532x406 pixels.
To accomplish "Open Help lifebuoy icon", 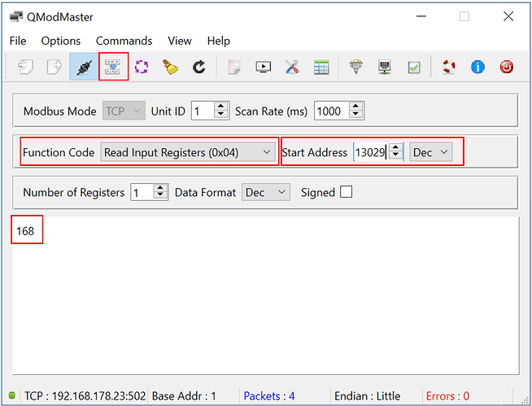I will (449, 67).
